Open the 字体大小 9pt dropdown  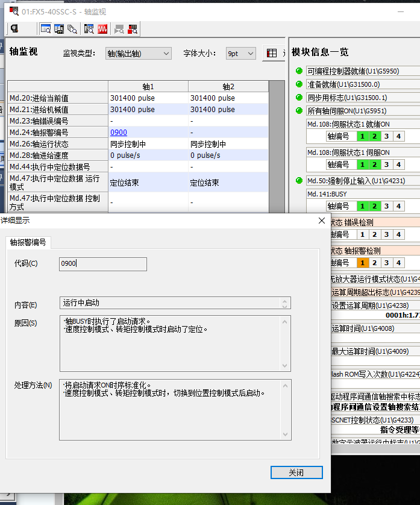tap(241, 54)
